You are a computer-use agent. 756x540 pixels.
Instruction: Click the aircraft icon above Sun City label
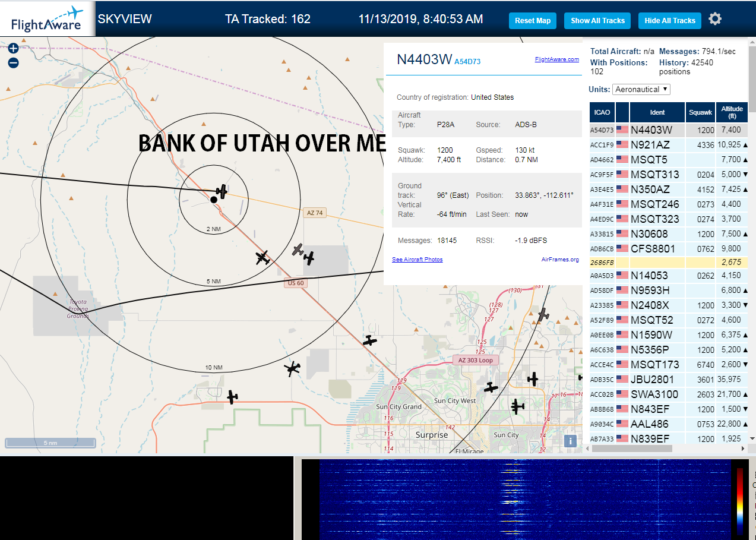[x=518, y=407]
